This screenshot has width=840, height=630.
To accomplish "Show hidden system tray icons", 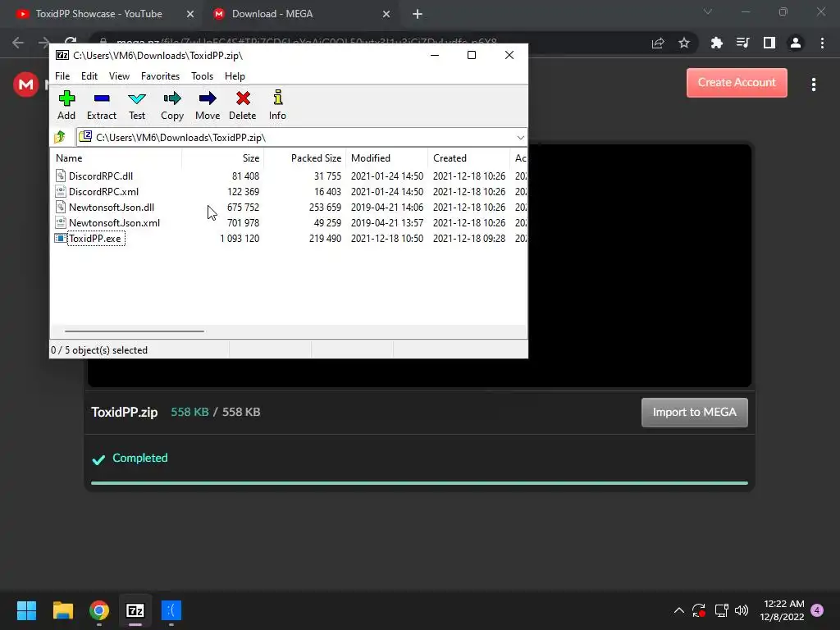I will coord(678,610).
